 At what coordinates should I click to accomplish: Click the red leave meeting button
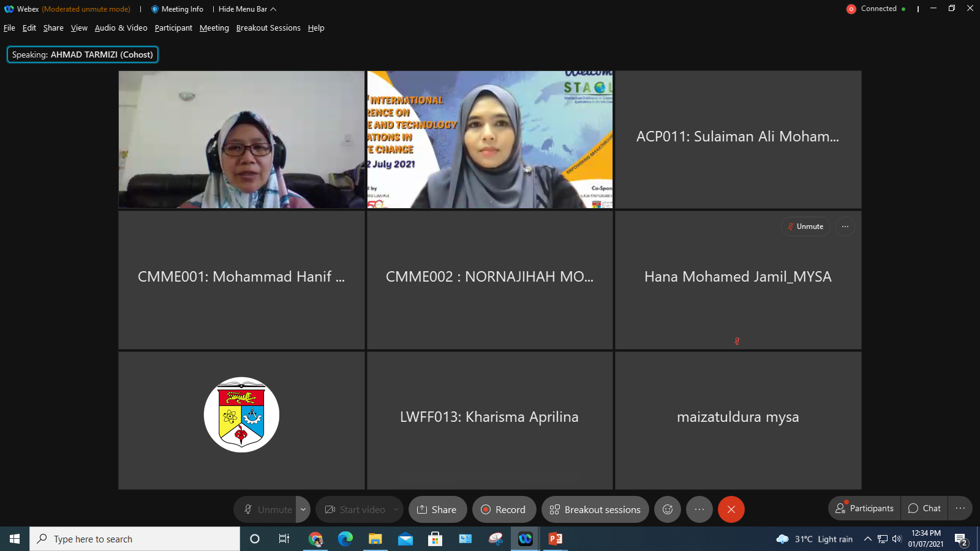[731, 509]
